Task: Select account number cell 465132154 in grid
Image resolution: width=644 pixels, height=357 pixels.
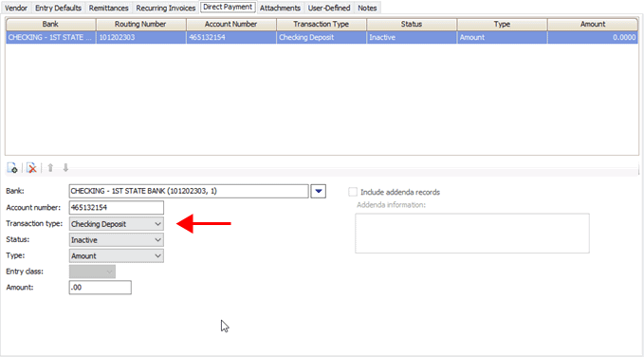Action: point(231,37)
